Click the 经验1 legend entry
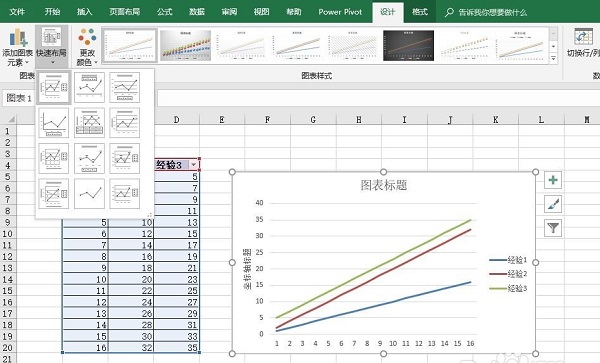This screenshot has height=363, width=600. (508, 260)
